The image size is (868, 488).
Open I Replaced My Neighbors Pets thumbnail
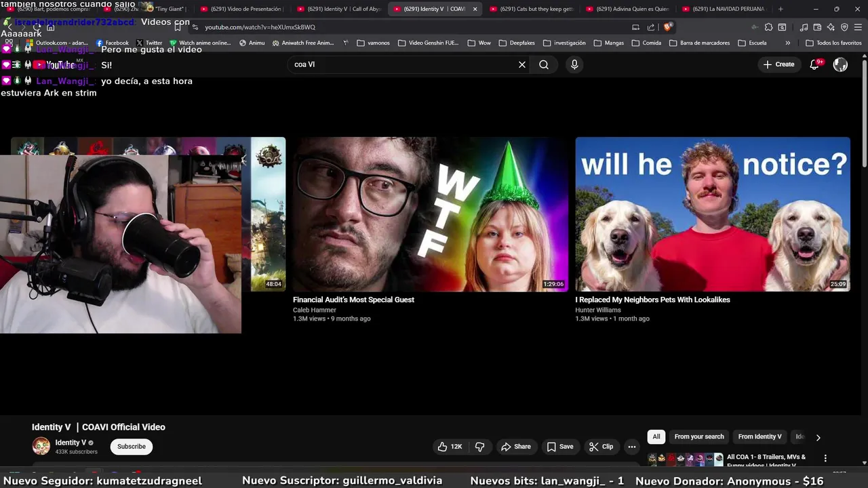click(713, 214)
